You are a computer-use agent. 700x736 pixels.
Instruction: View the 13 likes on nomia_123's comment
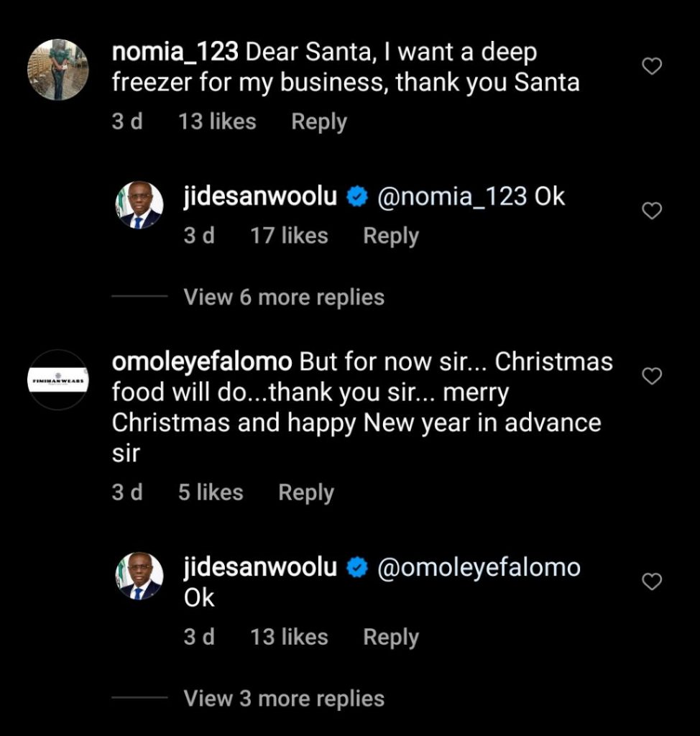(x=217, y=122)
